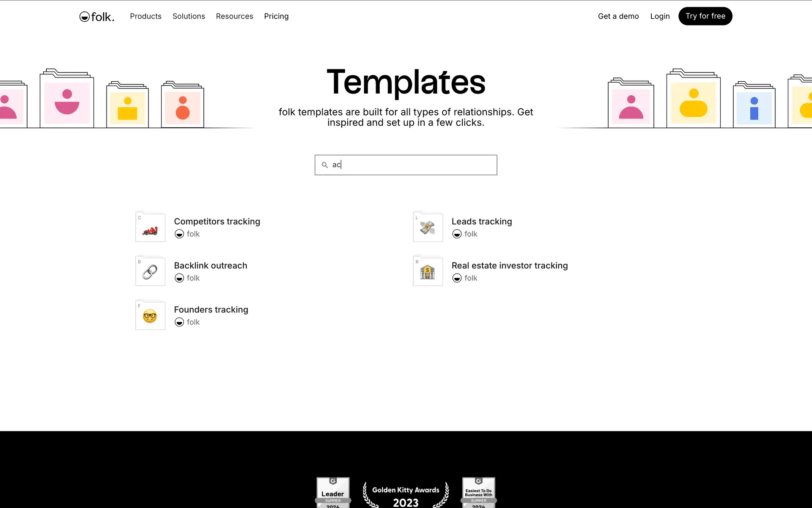Click the Easiest To Do Business With badge
This screenshot has height=508, width=812.
478,493
